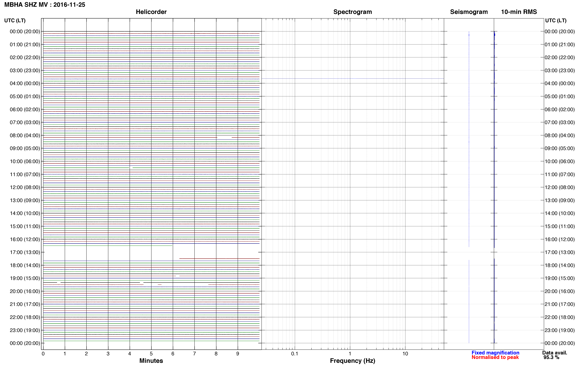Click the '0.1' frequency tick label
Screen dimensions: 588x368
tap(295, 354)
